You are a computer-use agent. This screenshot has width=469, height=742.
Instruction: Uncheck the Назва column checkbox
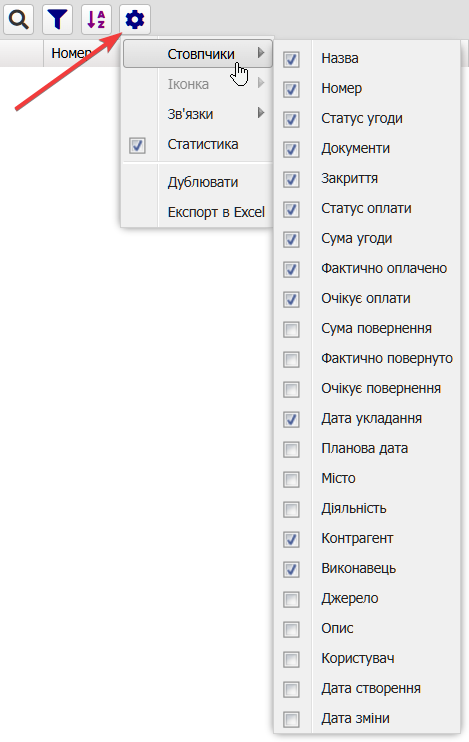coord(291,59)
